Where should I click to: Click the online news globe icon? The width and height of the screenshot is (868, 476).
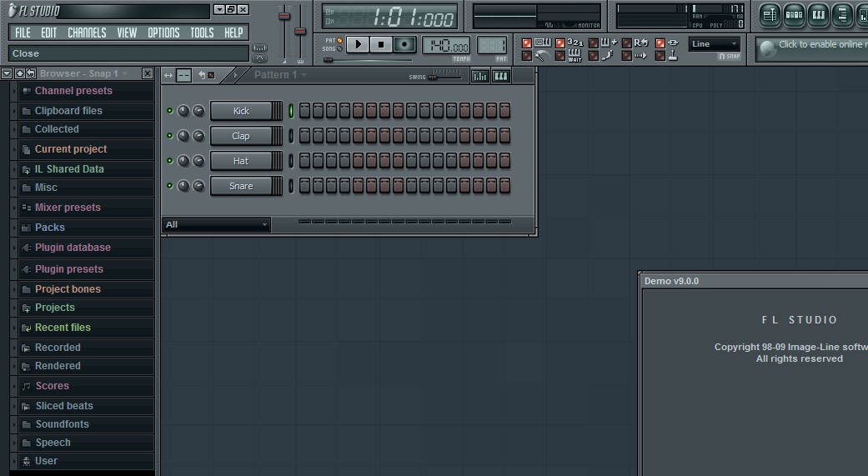(x=768, y=48)
